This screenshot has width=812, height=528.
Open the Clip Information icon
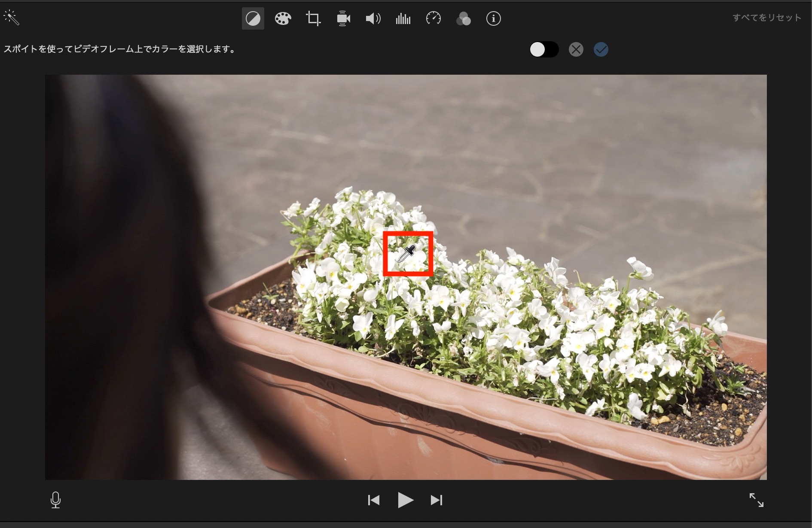pos(494,18)
